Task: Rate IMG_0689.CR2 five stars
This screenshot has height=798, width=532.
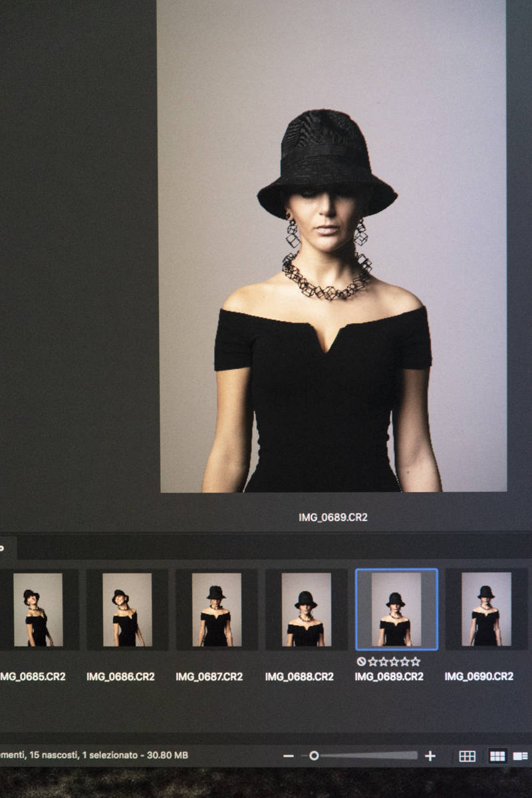Action: [x=416, y=662]
